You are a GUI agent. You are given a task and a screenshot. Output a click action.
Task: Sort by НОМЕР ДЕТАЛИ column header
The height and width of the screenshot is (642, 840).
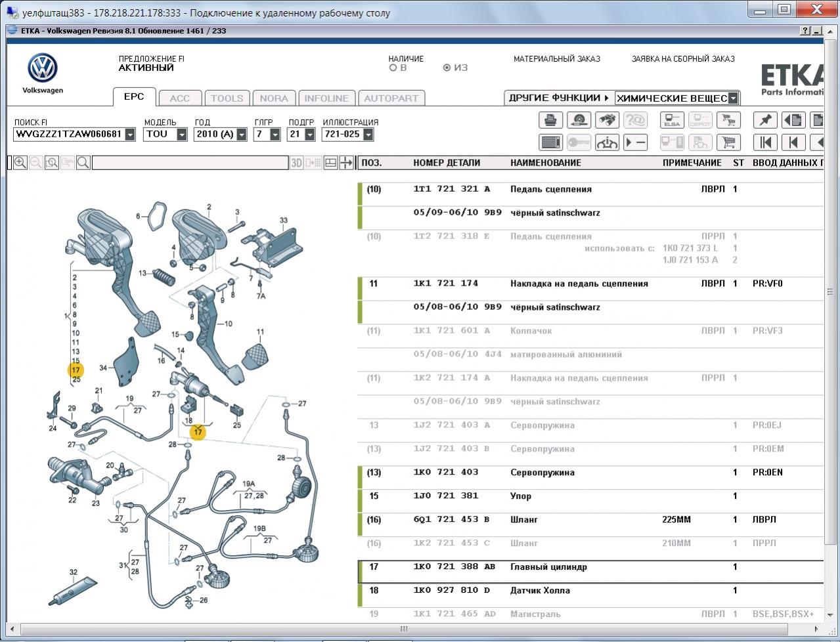(x=447, y=163)
